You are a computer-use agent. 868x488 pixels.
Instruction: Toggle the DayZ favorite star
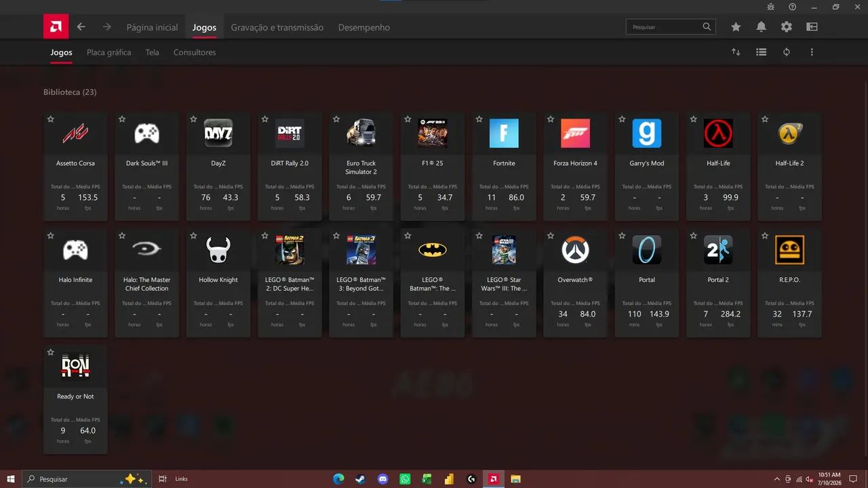193,119
